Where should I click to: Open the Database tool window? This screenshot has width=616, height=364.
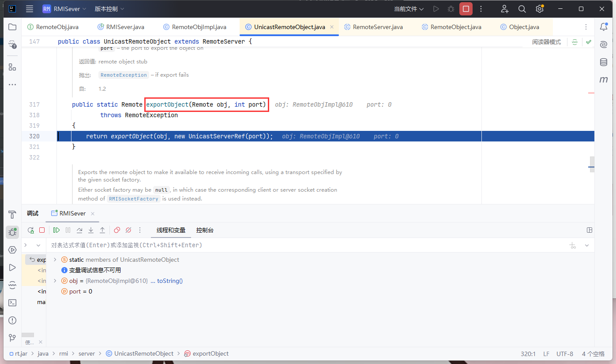[604, 62]
